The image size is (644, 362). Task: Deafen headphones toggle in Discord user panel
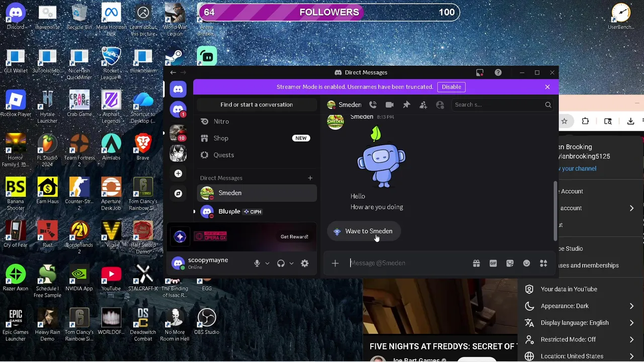click(281, 263)
